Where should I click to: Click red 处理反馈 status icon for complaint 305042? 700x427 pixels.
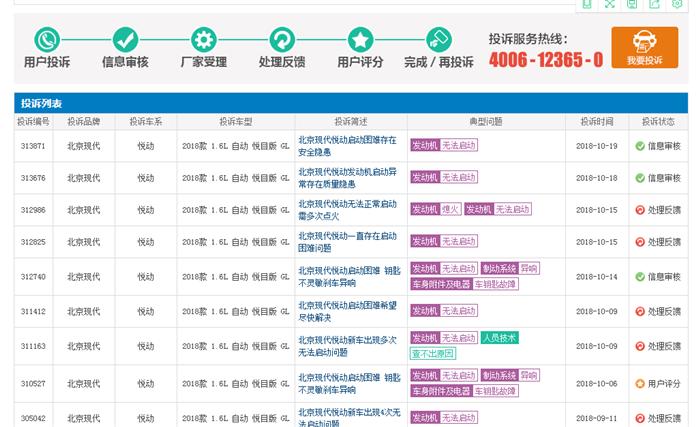[640, 418]
